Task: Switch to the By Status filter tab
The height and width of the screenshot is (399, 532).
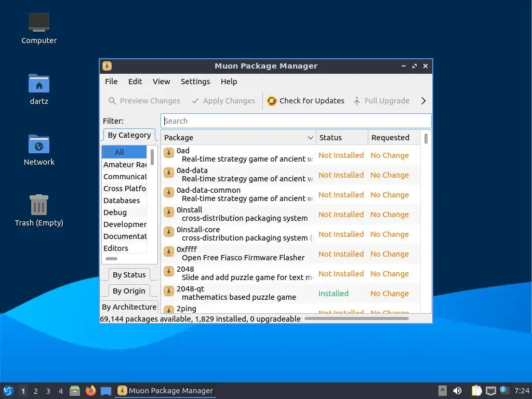Action: [x=129, y=274]
